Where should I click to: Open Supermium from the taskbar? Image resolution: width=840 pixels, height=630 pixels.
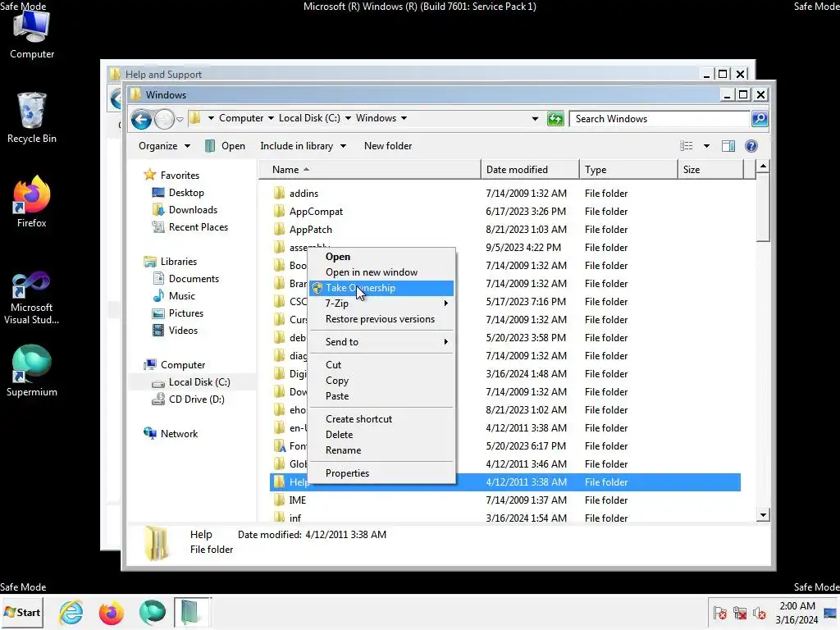tap(152, 612)
